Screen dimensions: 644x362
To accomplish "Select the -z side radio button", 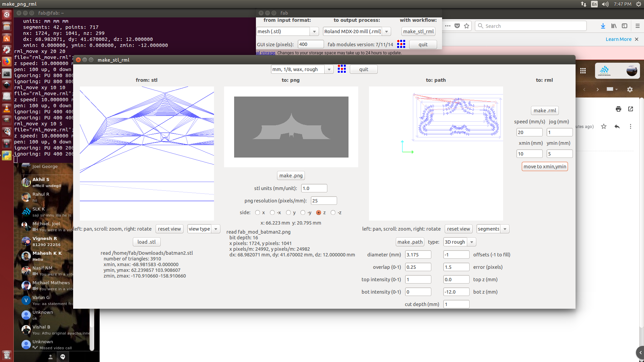I will point(333,213).
